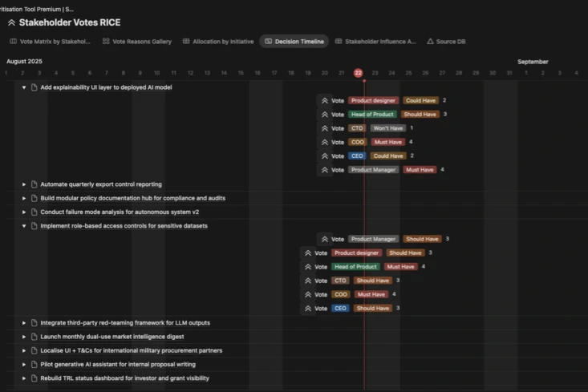
Task: Open Localise UI + T&Cs initiative
Action: point(131,350)
